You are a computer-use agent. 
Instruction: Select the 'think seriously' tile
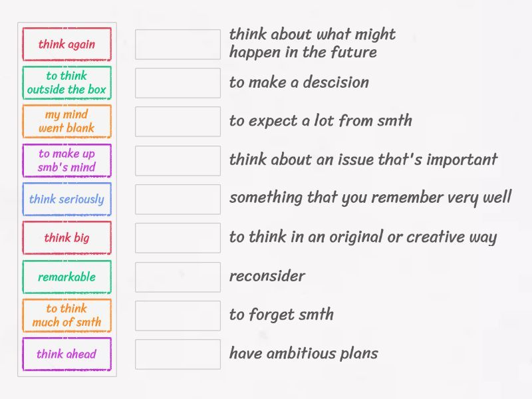point(66,199)
